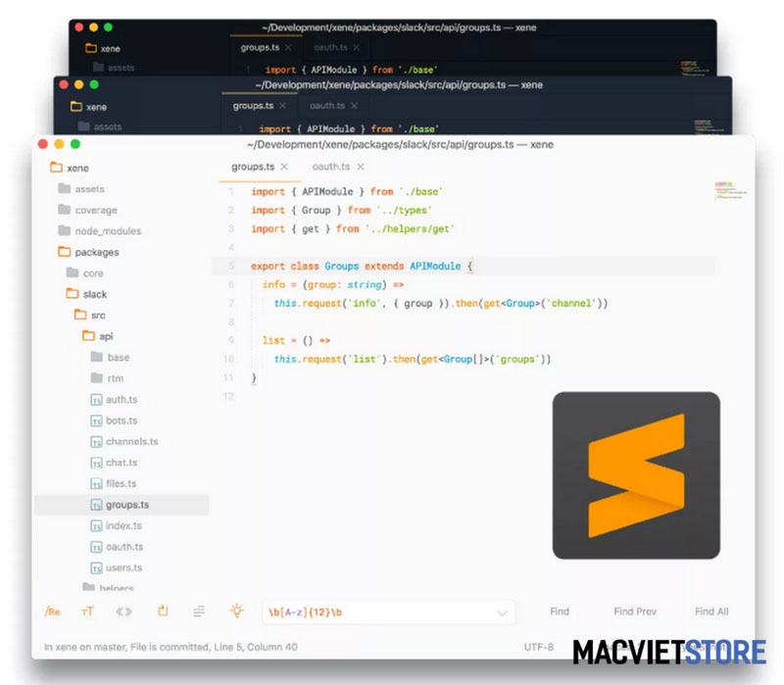Click the UTF-8 encoding in status bar
Image resolution: width=784 pixels, height=685 pixels.
[538, 647]
